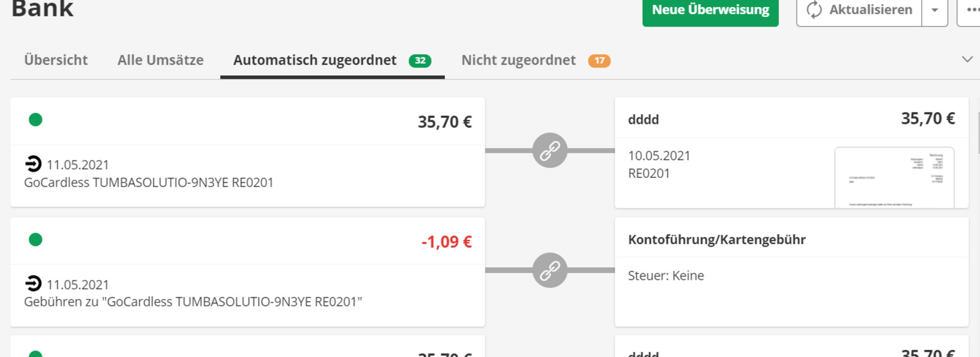
Task: Open the three-dots more options menu
Action: 972,10
